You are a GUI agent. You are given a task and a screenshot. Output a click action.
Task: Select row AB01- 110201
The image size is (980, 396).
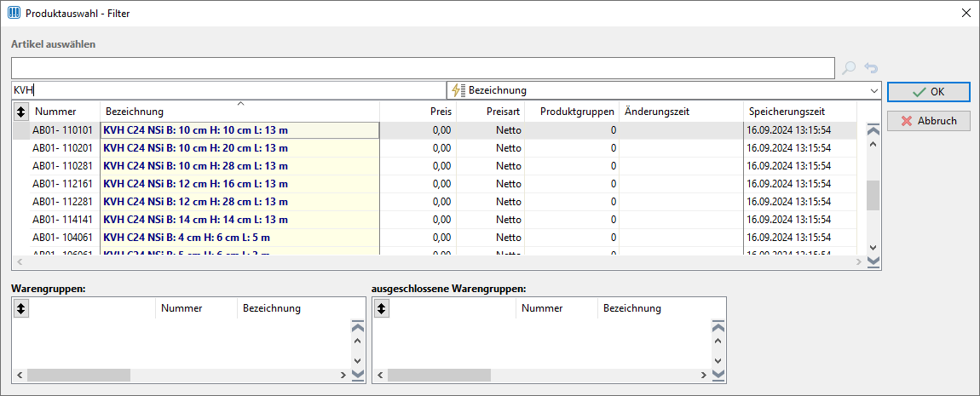435,148
